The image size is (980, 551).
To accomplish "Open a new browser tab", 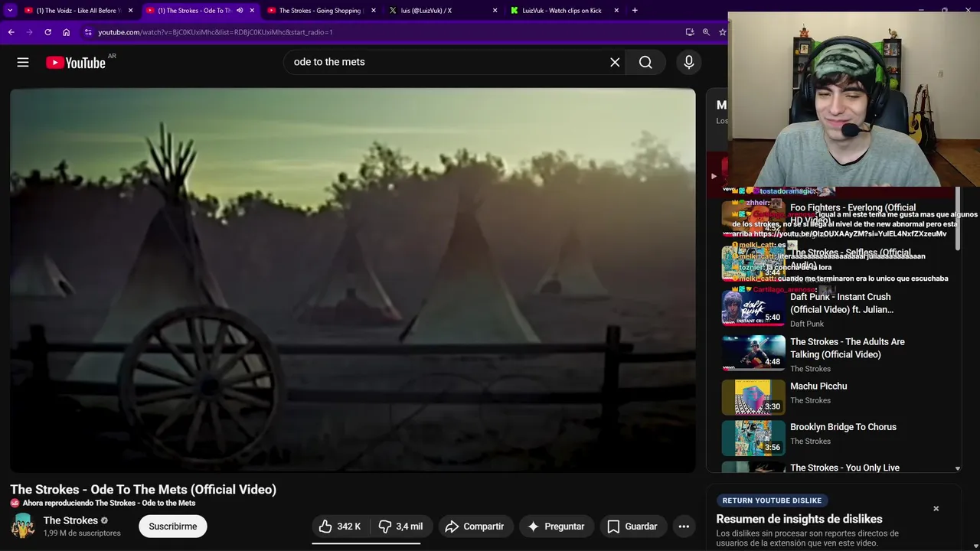I will point(635,11).
